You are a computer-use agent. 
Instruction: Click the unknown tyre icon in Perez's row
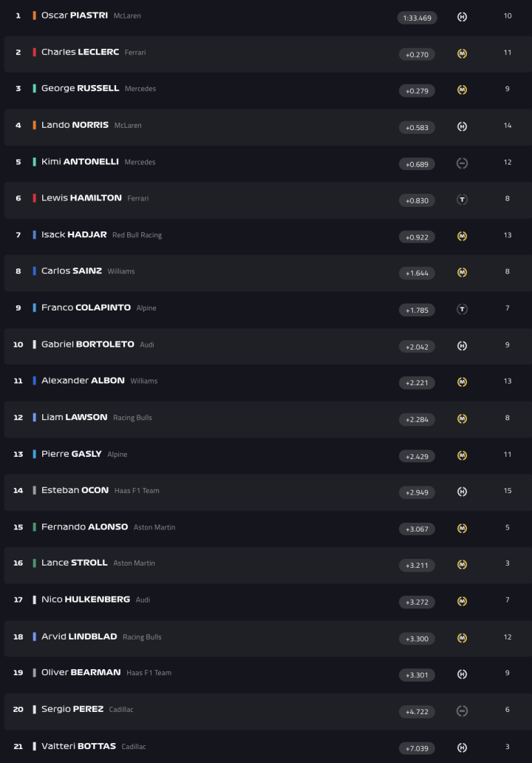tap(462, 711)
